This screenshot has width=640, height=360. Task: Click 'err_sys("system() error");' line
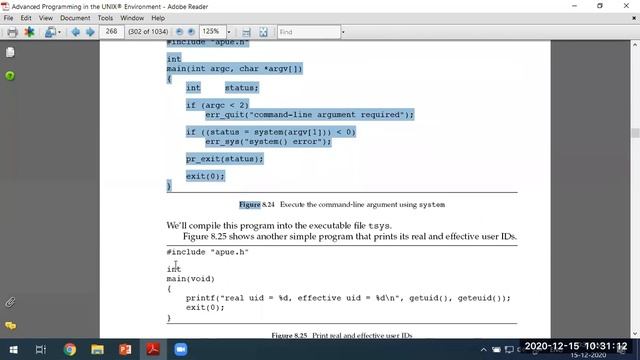pyautogui.click(x=268, y=142)
